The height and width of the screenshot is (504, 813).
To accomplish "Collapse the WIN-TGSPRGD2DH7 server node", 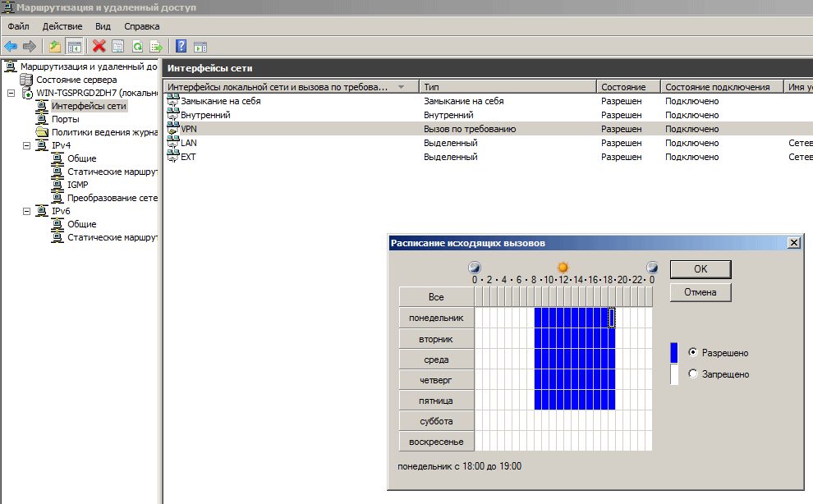I will [x=11, y=93].
